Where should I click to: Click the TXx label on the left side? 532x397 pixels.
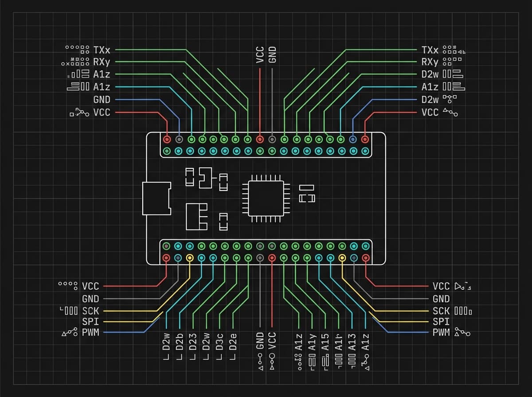(x=102, y=50)
